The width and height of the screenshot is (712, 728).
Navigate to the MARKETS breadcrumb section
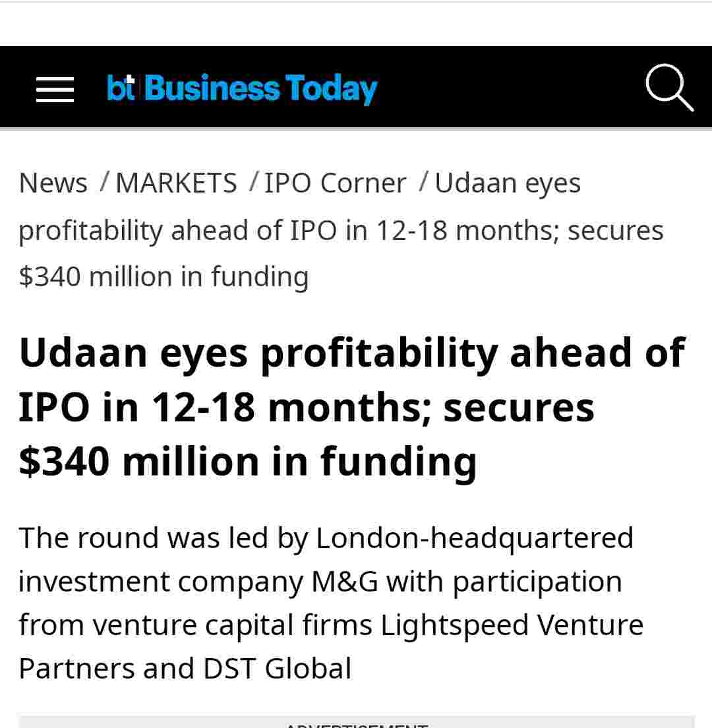pos(176,183)
